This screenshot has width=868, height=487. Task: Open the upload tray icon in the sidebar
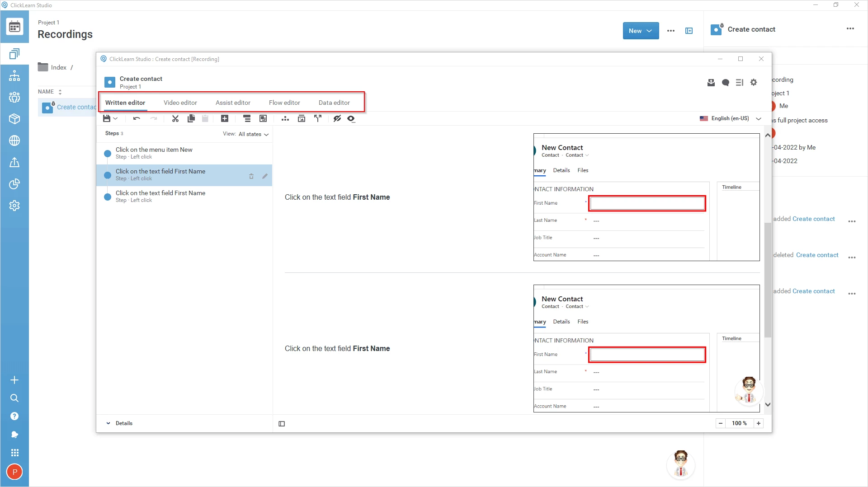pyautogui.click(x=14, y=162)
